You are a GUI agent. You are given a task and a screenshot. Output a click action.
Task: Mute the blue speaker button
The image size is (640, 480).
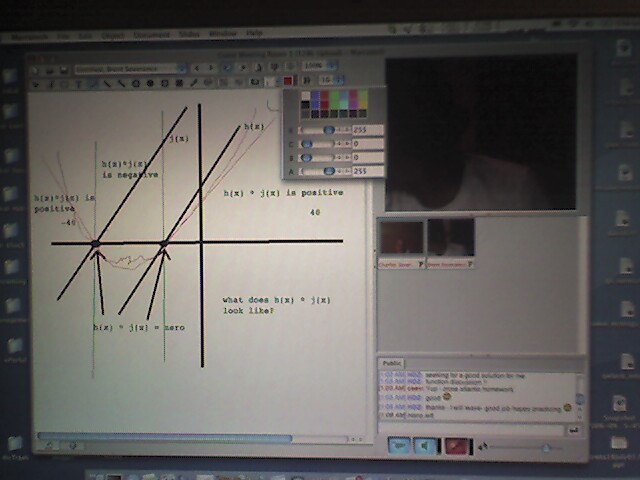click(424, 446)
